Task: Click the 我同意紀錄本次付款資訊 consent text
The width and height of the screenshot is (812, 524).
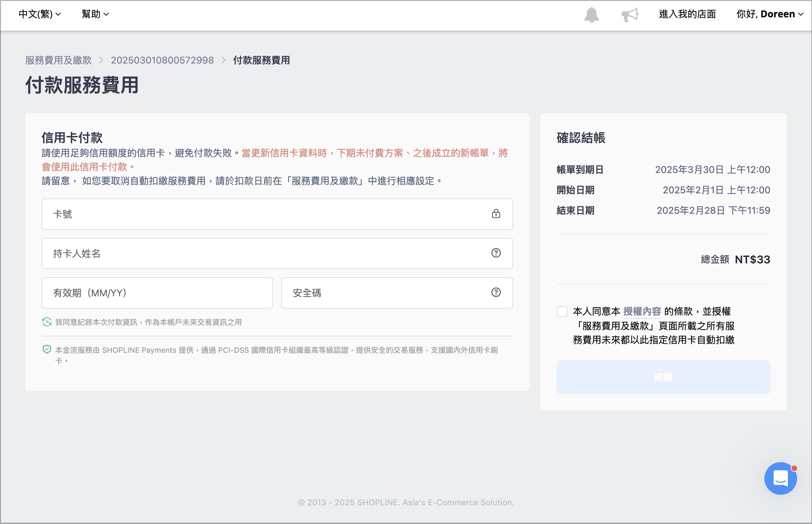Action: pyautogui.click(x=149, y=322)
